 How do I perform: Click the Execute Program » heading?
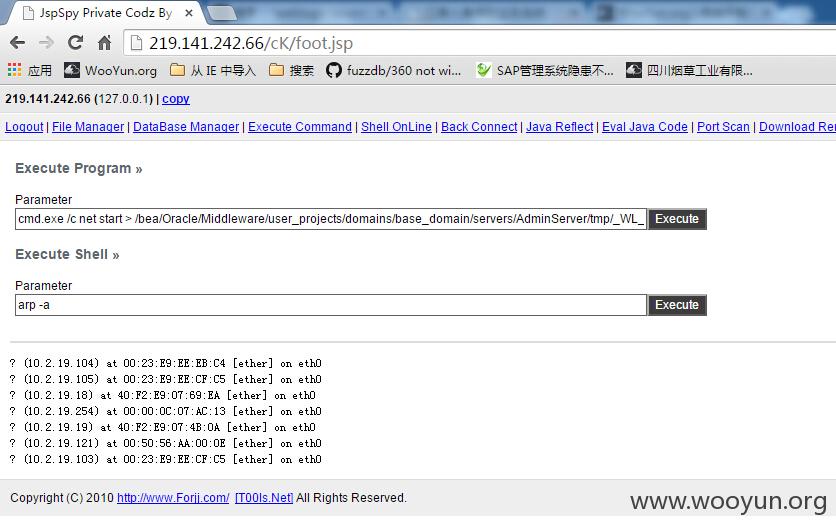point(78,168)
